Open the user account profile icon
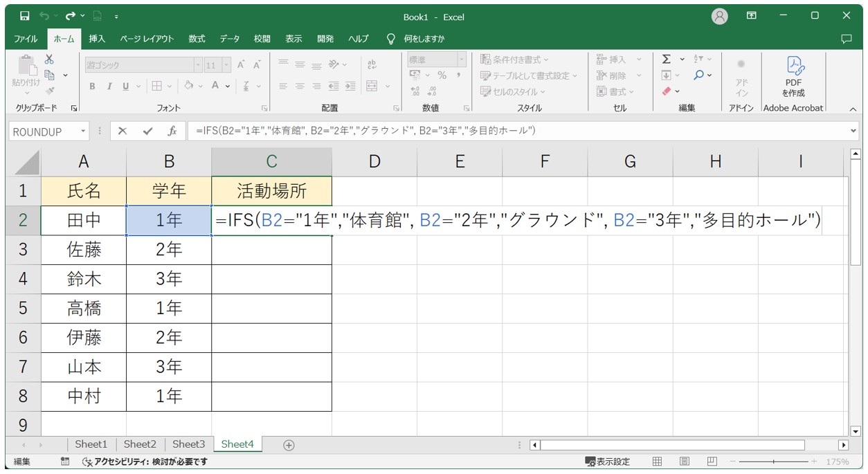868x474 pixels. point(720,17)
